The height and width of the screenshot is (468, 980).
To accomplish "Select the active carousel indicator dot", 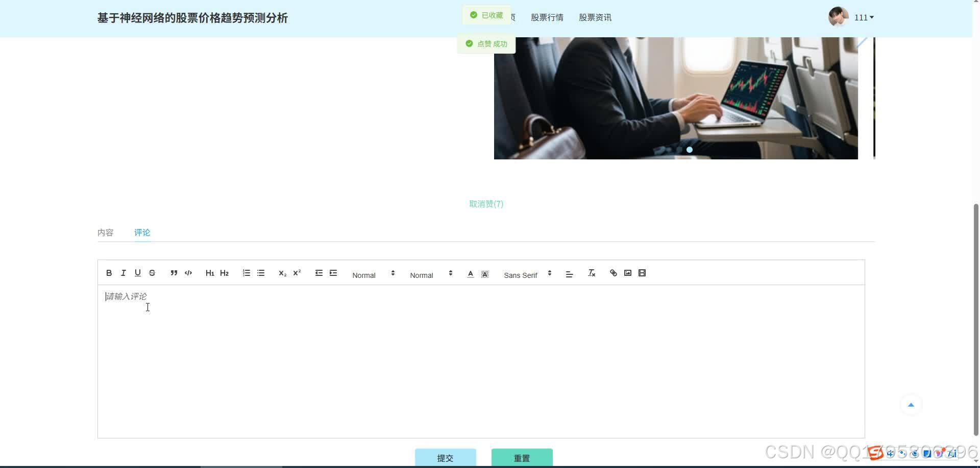I will 690,150.
